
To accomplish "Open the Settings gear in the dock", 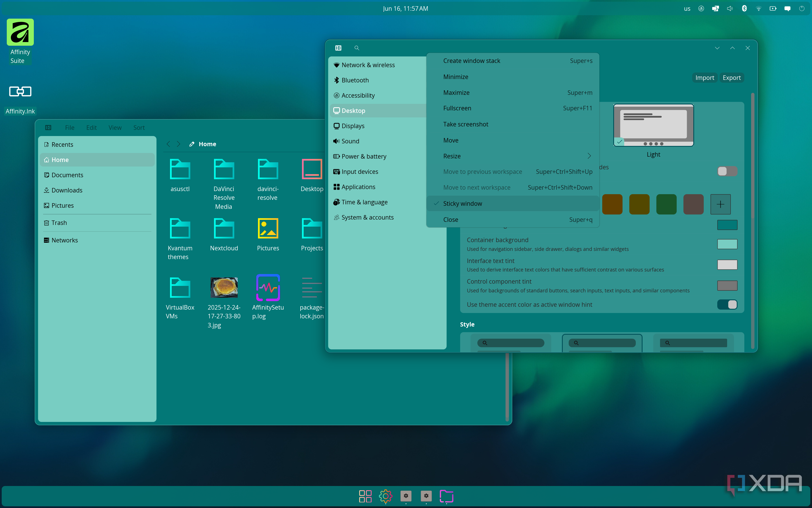I will pos(385,496).
